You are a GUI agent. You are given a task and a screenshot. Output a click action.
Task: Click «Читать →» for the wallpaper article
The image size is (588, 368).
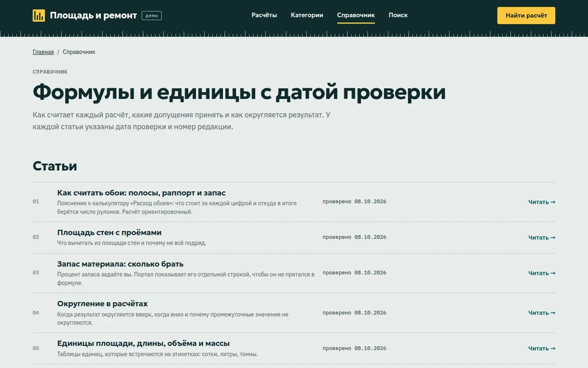coord(542,202)
